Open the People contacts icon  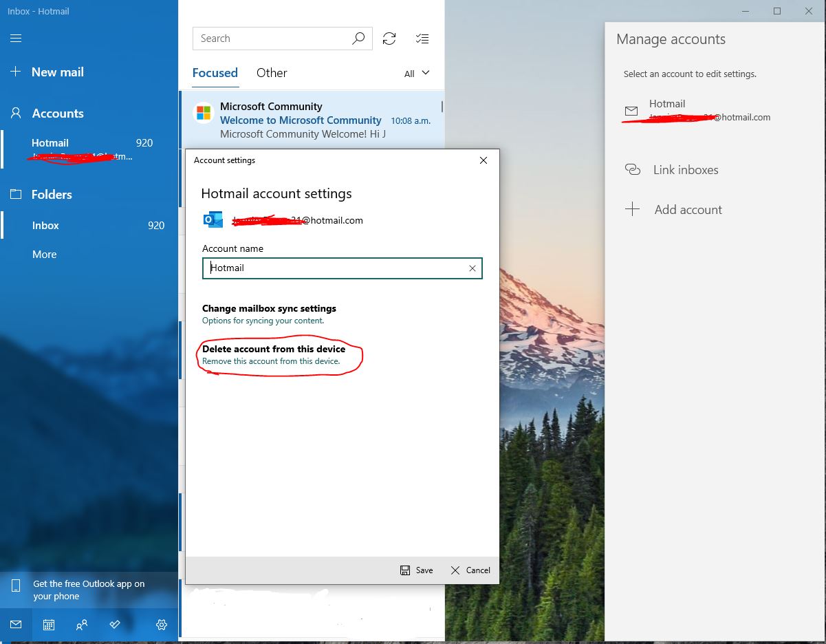(x=82, y=625)
